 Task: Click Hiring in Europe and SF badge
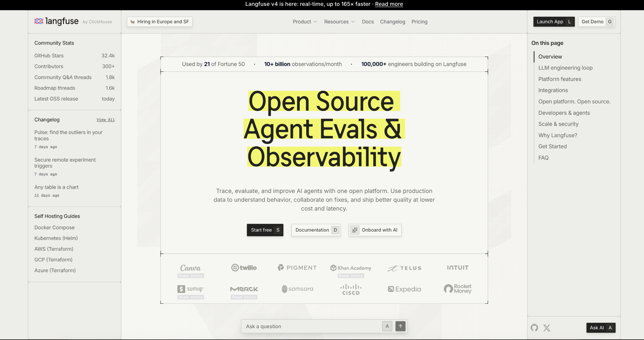pos(160,22)
